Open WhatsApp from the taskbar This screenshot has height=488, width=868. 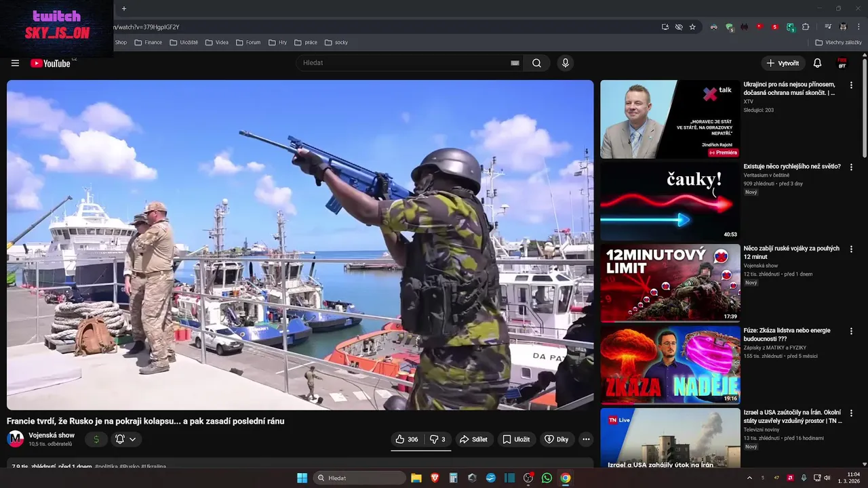tap(547, 478)
